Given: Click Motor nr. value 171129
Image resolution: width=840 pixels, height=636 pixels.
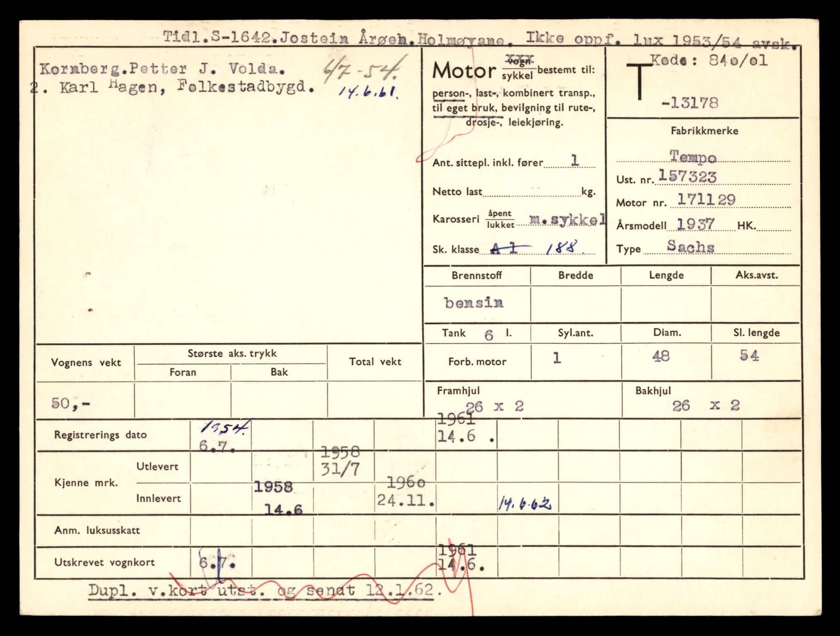Looking at the screenshot, I should [706, 200].
